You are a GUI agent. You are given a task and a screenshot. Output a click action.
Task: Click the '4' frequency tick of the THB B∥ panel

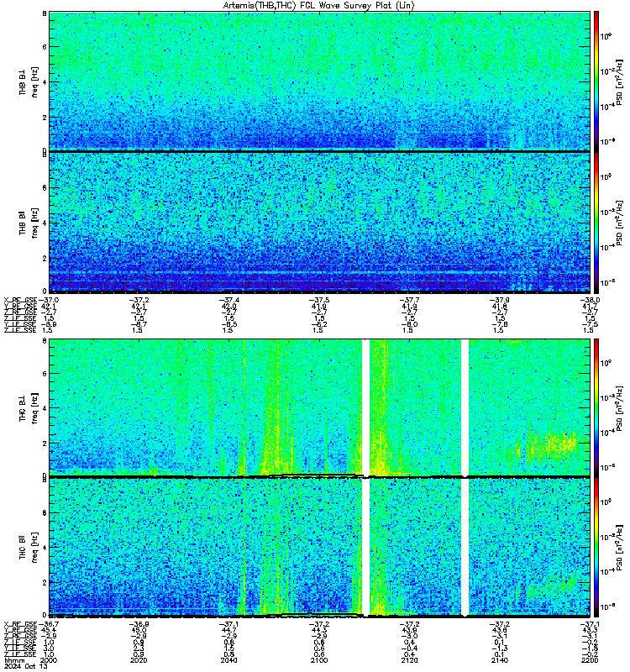click(45, 223)
